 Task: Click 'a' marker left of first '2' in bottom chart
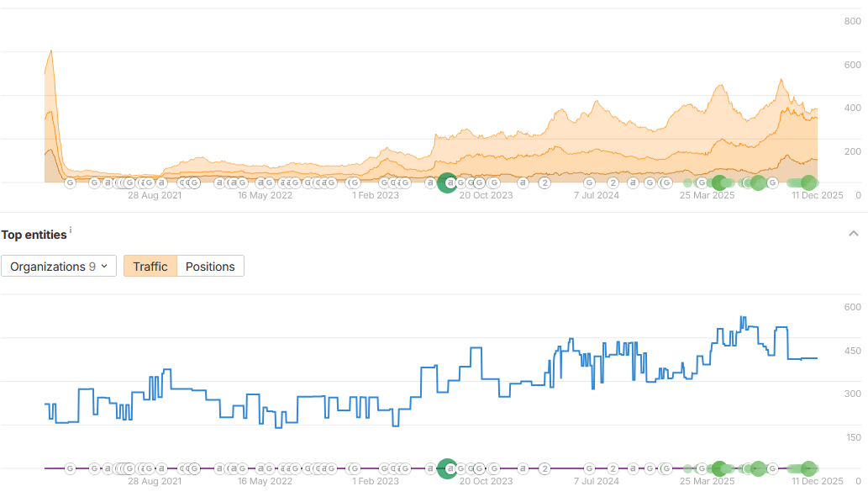(x=522, y=468)
